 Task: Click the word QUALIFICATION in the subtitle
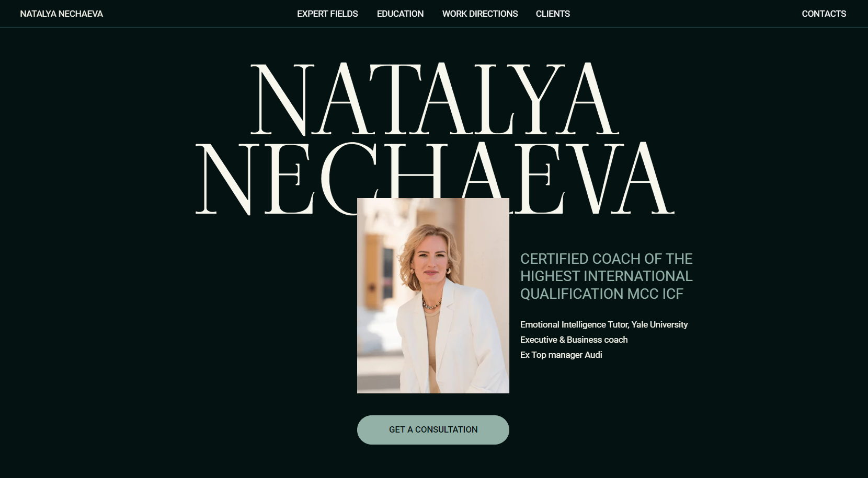[572, 294]
